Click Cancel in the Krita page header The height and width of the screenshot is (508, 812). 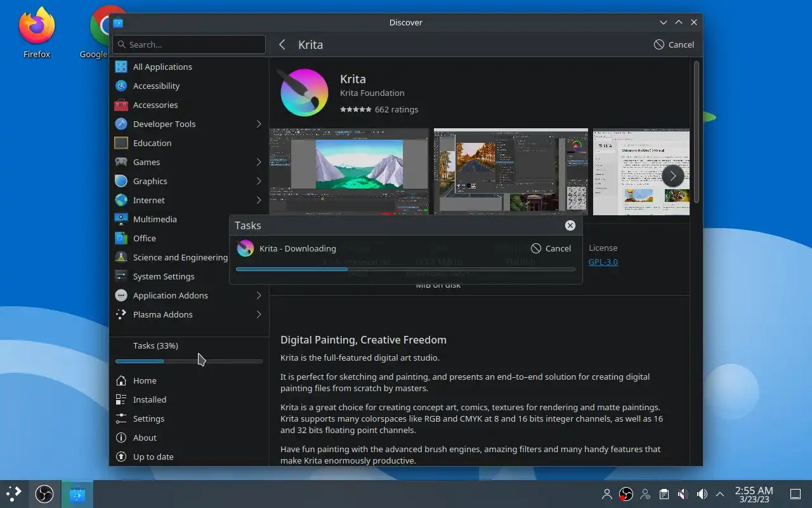[674, 44]
